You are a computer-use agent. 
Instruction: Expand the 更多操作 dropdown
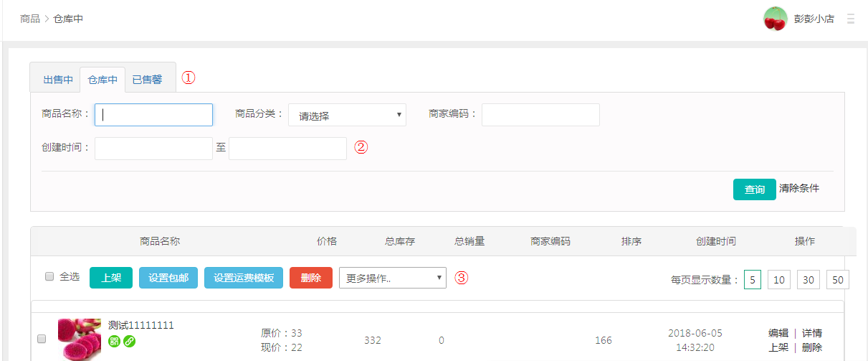click(x=392, y=278)
